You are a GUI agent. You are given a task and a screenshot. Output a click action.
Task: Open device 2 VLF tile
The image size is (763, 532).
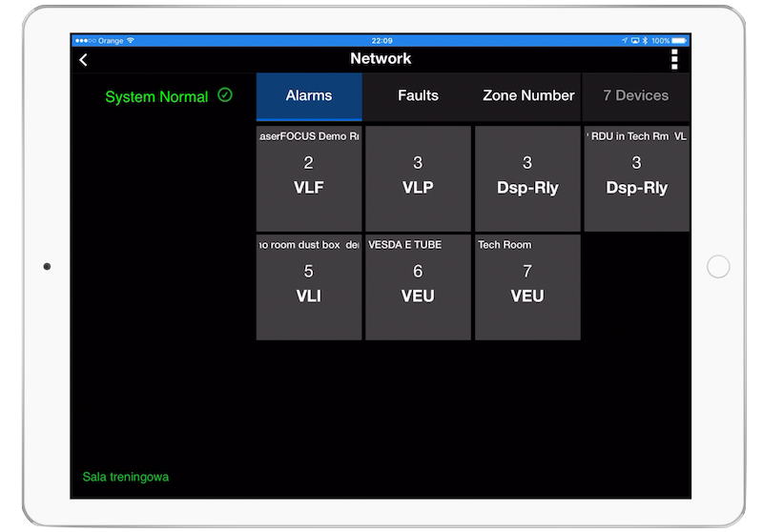click(x=309, y=178)
